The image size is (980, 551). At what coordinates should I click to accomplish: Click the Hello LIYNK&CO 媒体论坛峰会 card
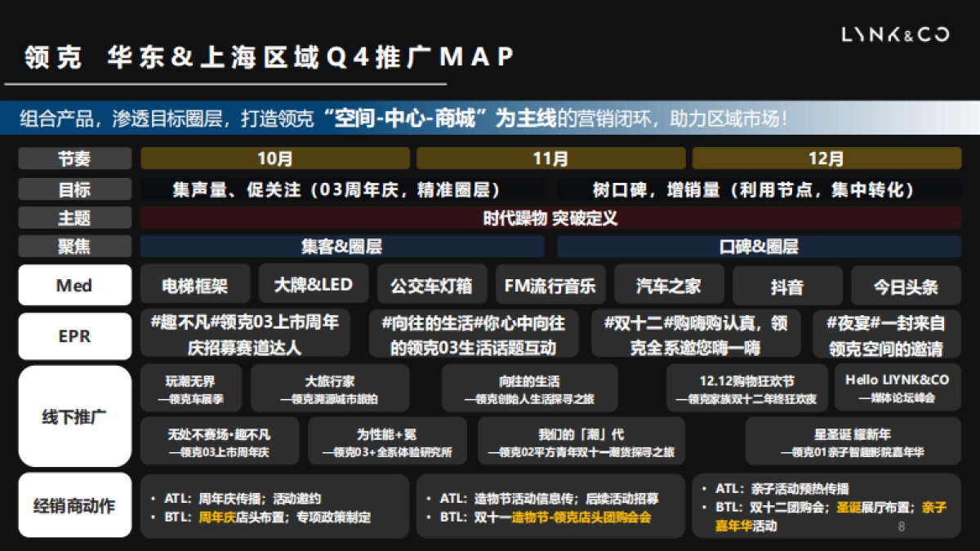pyautogui.click(x=895, y=387)
